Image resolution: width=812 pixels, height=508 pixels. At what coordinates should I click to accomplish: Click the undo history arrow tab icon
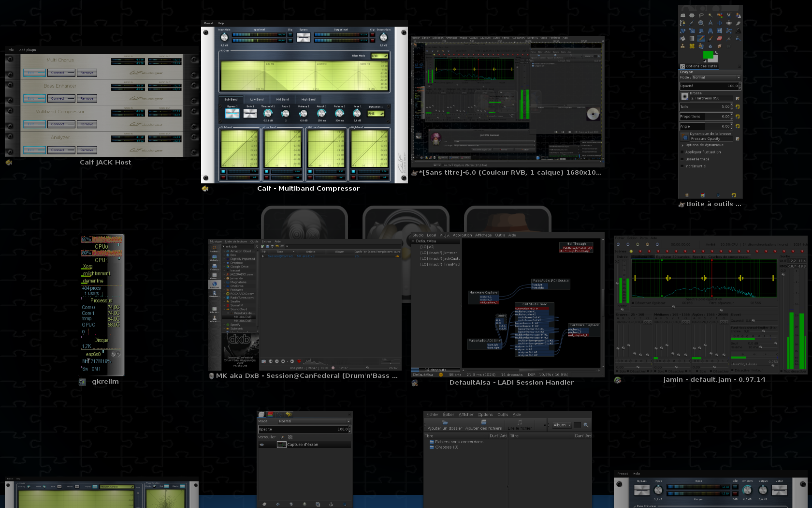point(289,414)
